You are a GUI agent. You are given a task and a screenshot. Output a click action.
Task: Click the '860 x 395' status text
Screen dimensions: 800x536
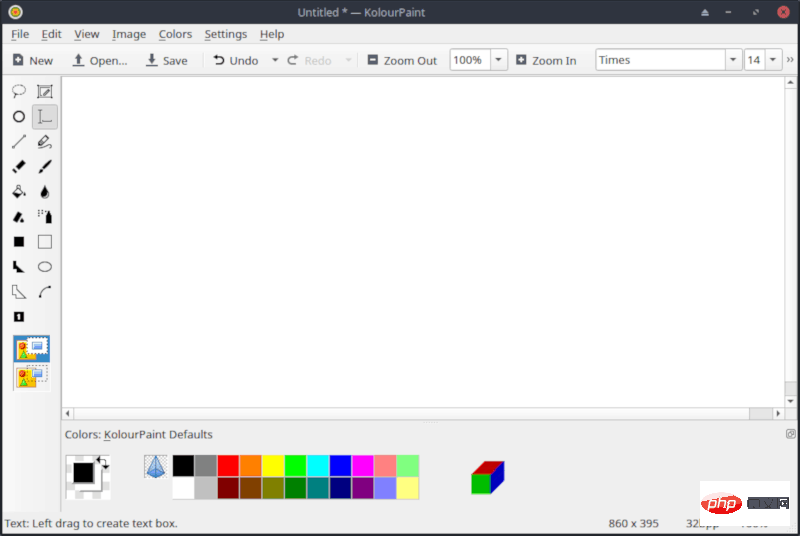[x=633, y=523]
